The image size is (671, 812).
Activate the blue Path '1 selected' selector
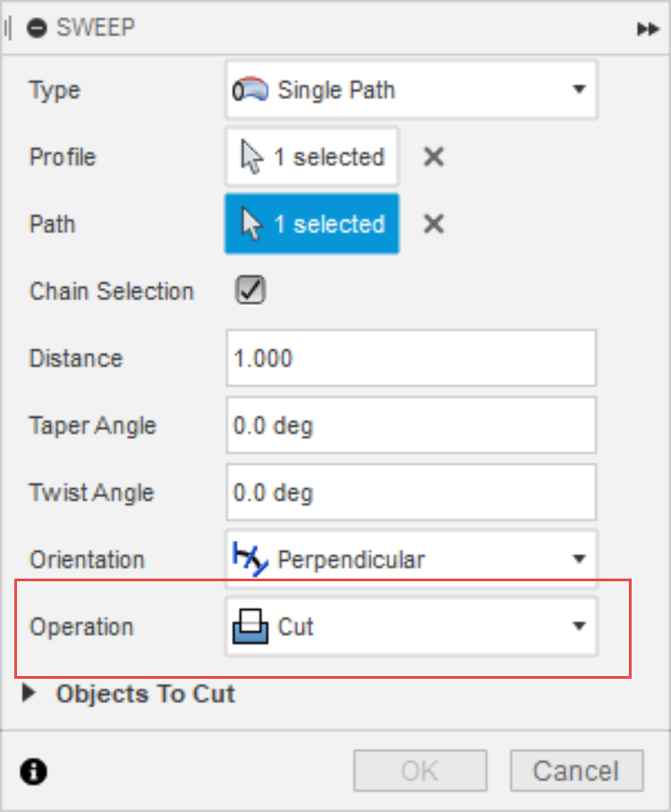pyautogui.click(x=312, y=224)
